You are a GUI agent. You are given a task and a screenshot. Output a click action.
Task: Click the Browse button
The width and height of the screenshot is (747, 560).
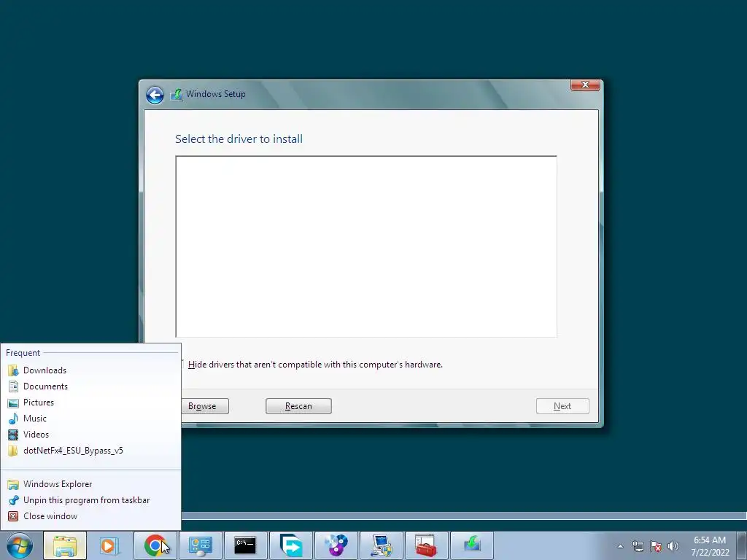205,406
